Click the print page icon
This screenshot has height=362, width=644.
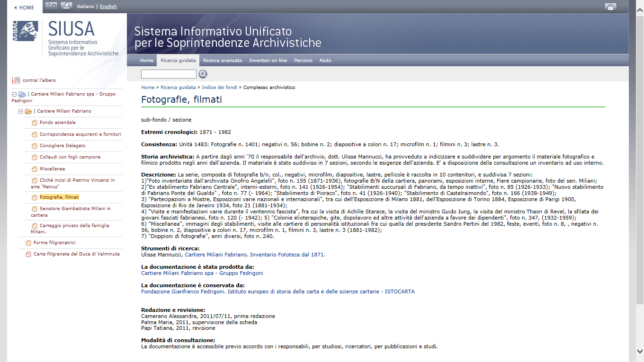point(67,6)
